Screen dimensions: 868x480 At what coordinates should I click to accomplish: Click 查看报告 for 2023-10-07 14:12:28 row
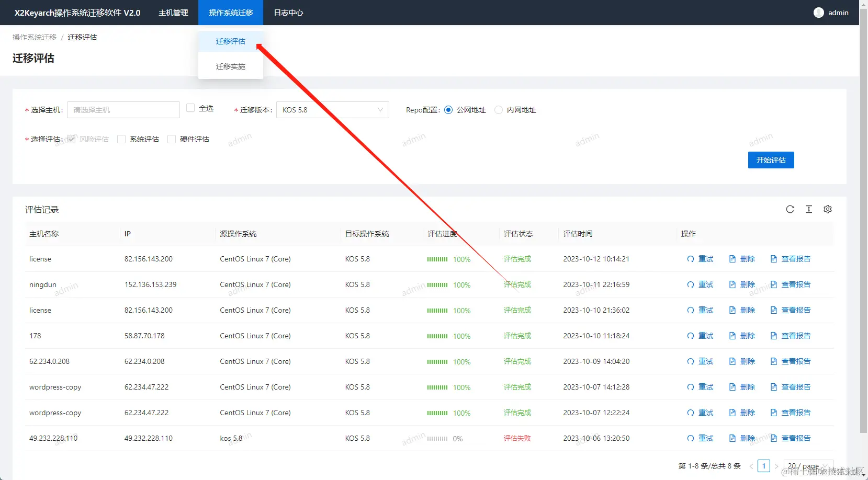click(796, 387)
